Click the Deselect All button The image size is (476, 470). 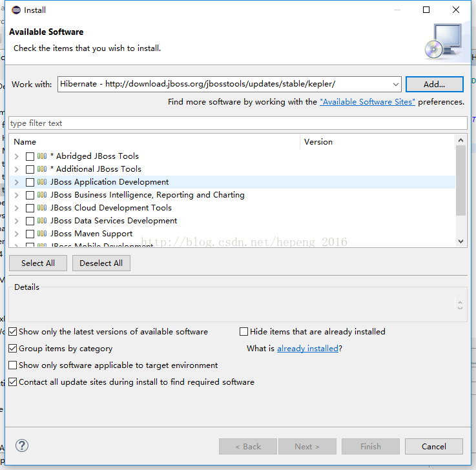[101, 263]
